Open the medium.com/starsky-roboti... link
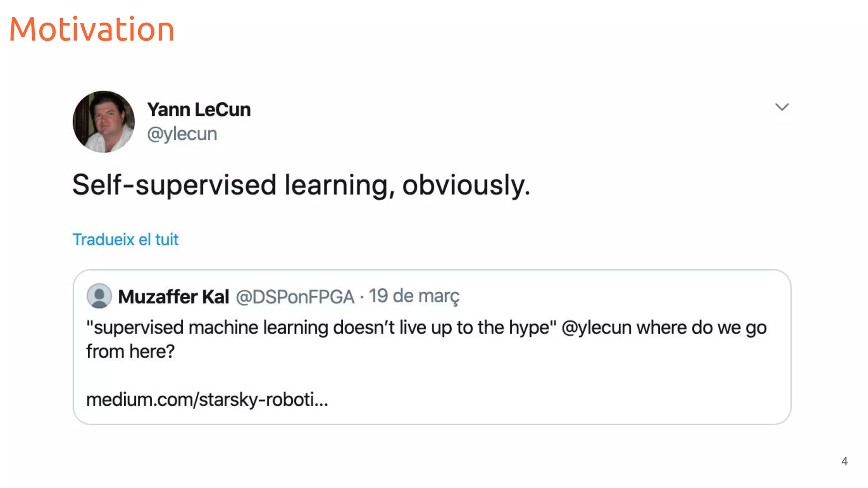Screen dimensions: 868x488 (x=207, y=399)
